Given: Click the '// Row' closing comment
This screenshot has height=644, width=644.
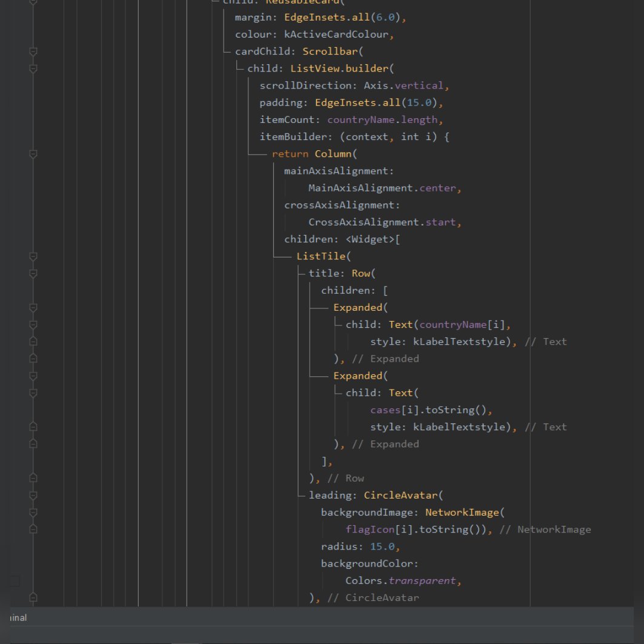Looking at the screenshot, I should (x=345, y=479).
